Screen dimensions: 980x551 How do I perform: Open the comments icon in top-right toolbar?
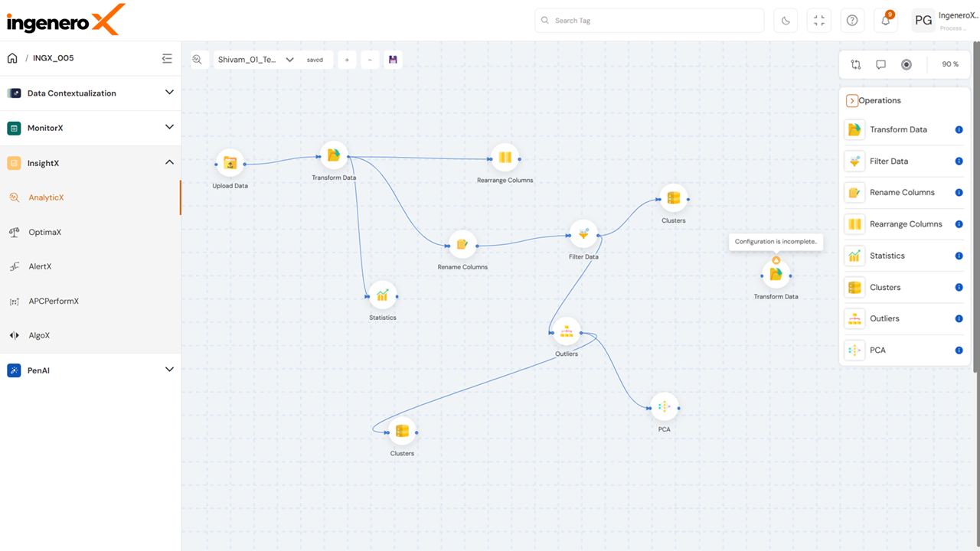881,65
